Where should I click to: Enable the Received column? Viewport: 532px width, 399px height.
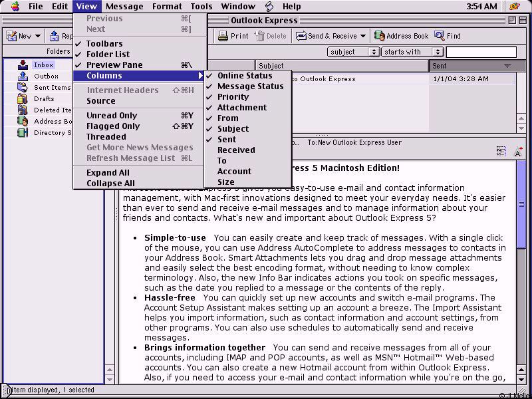click(x=247, y=150)
